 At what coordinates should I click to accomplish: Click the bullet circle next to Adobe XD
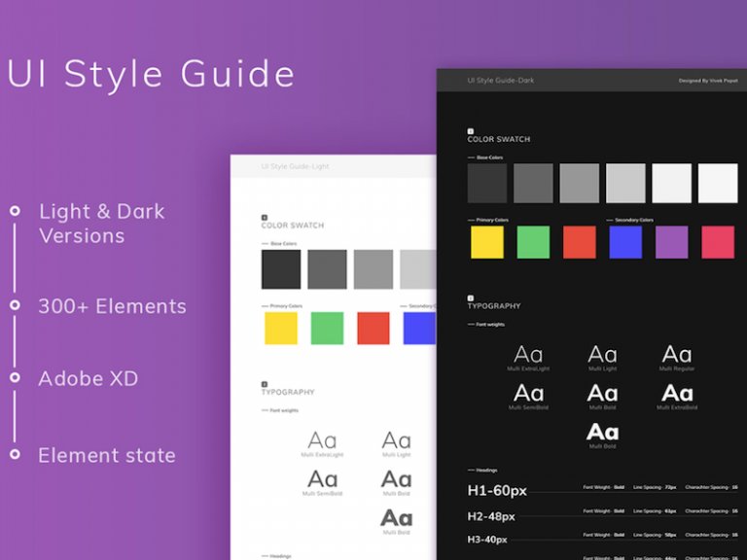tap(16, 377)
